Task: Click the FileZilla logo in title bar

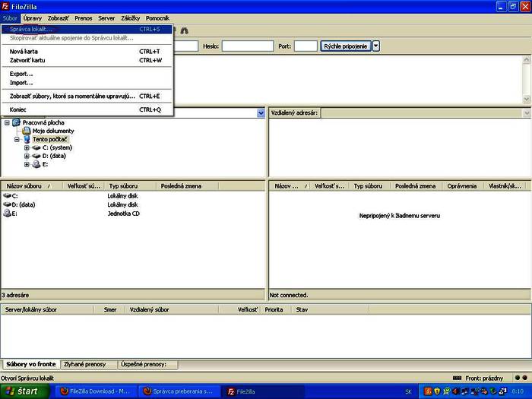Action: (x=5, y=6)
